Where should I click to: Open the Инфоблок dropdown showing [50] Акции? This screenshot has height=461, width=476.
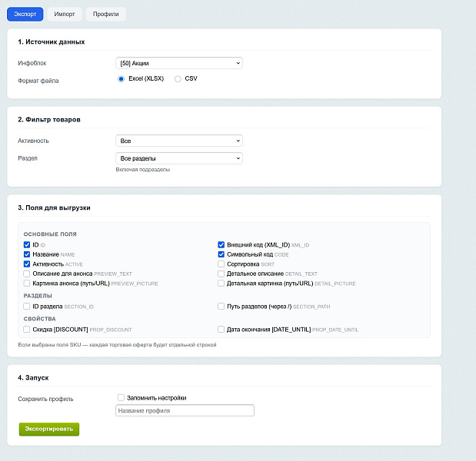click(x=179, y=63)
